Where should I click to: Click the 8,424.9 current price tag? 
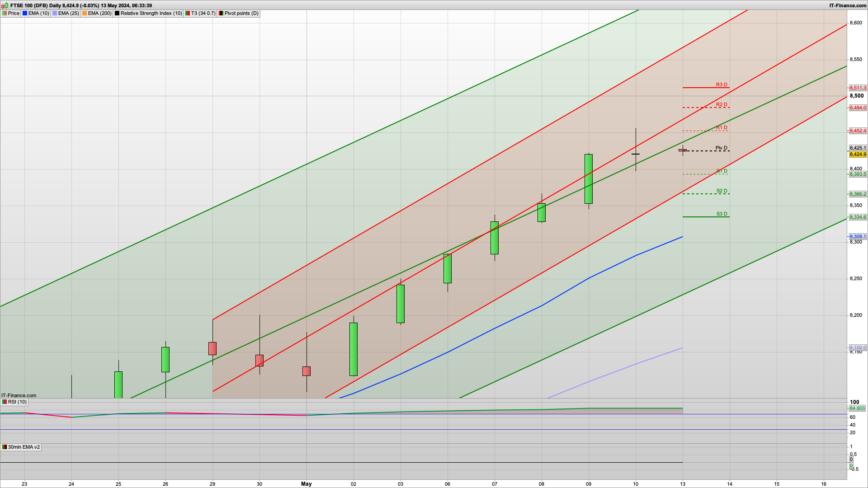[858, 155]
